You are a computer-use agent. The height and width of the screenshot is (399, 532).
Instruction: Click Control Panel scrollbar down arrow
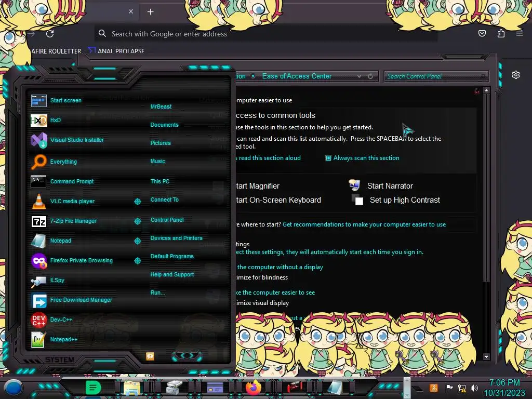[x=486, y=356]
